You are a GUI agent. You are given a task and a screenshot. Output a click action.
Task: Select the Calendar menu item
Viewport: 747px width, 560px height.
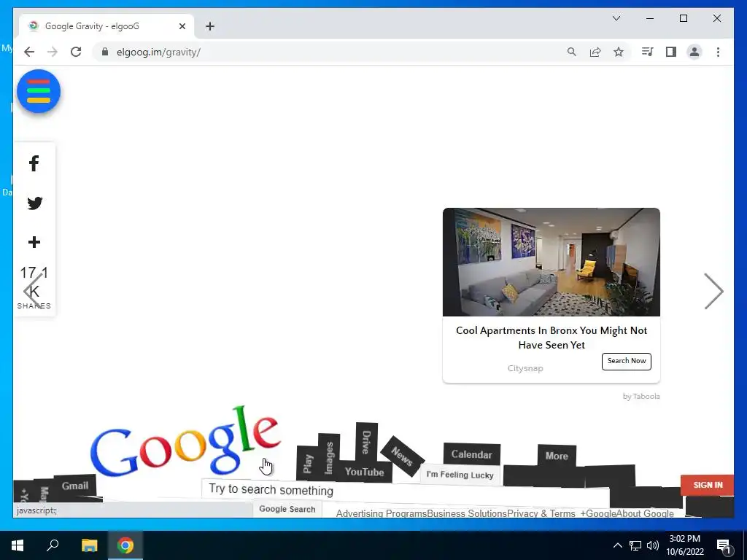(472, 454)
